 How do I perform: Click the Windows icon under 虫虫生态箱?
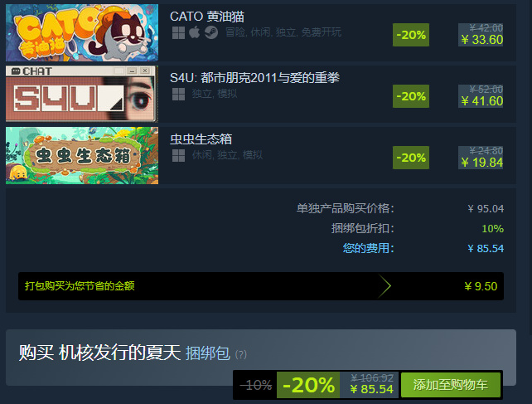(178, 156)
